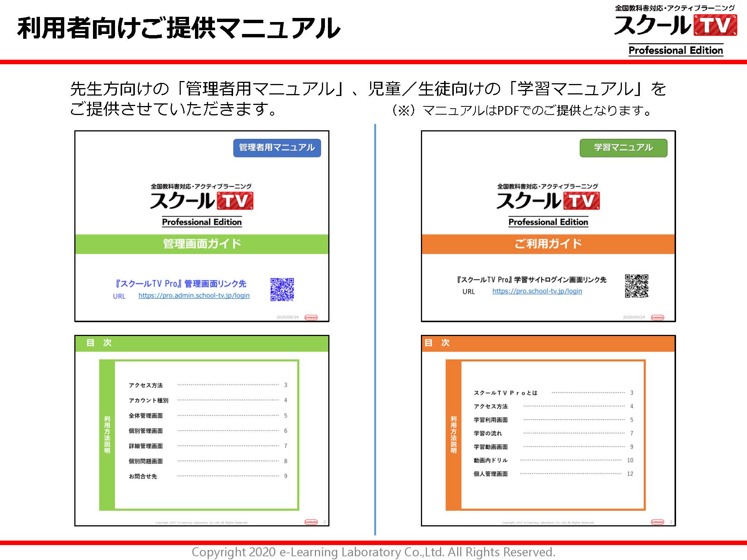Click the orange 目次 header
Image resolution: width=747 pixels, height=560 pixels.
548,343
